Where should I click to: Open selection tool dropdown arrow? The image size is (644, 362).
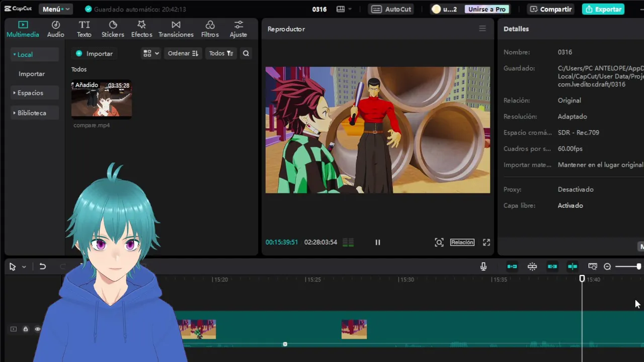point(24,267)
